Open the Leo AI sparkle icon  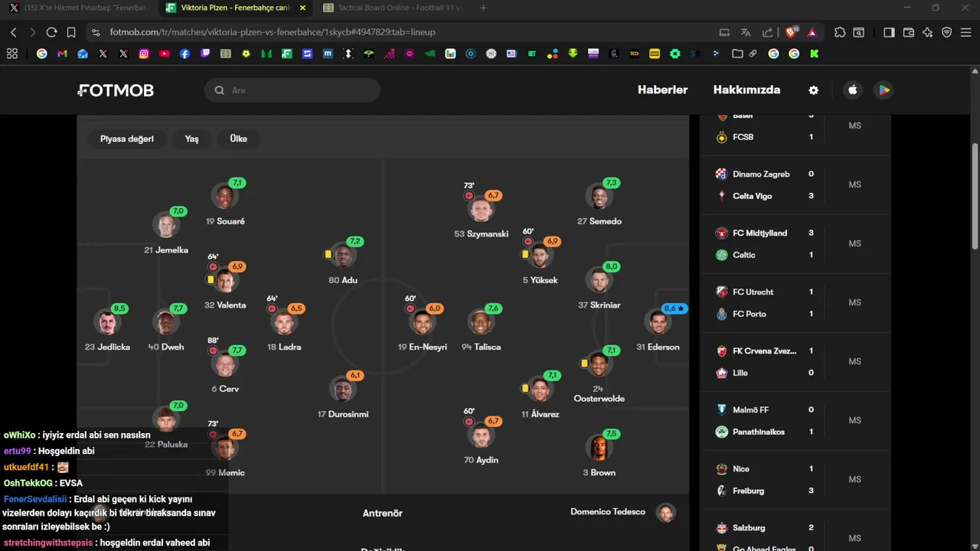pyautogui.click(x=928, y=32)
